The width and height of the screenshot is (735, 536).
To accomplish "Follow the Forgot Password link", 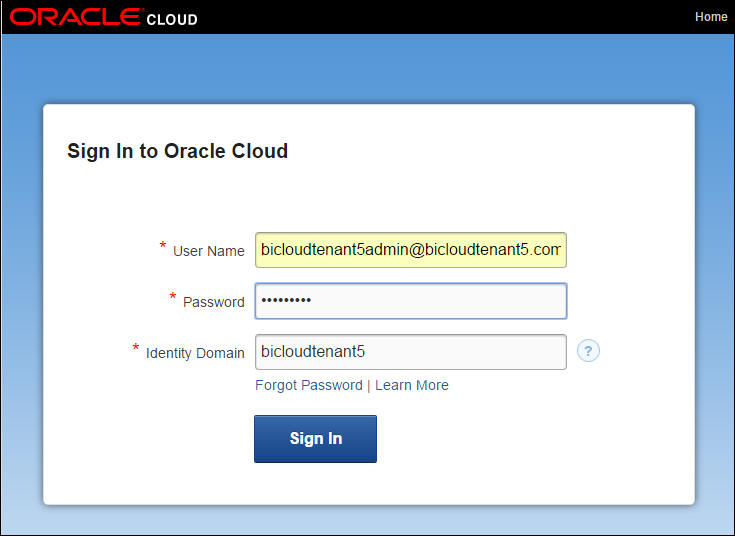I will click(309, 385).
